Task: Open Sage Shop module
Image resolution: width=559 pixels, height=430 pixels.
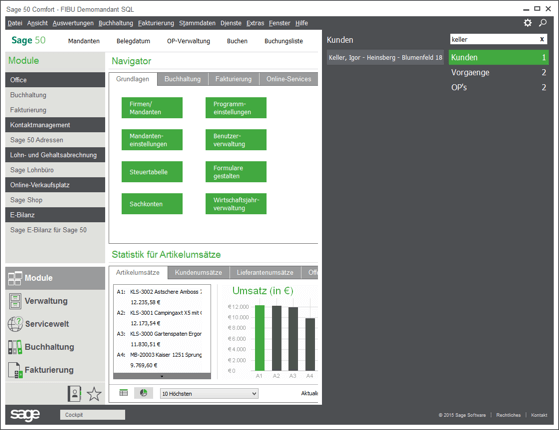Action: (x=55, y=200)
